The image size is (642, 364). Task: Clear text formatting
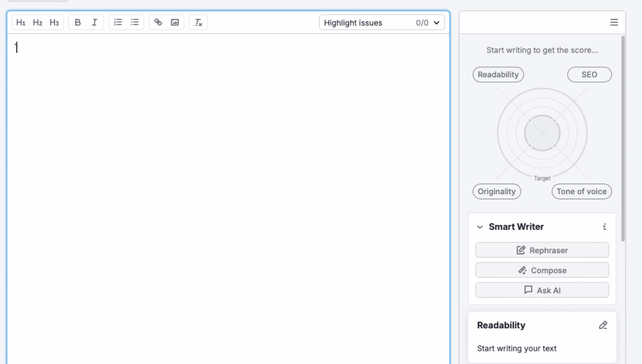(198, 23)
